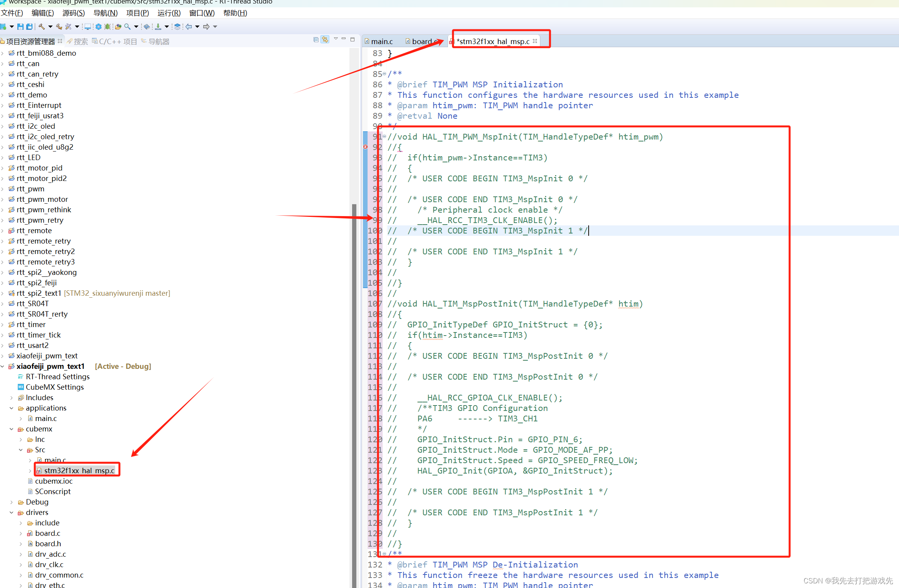This screenshot has height=588, width=899.
Task: Save all open files
Action: (29, 26)
